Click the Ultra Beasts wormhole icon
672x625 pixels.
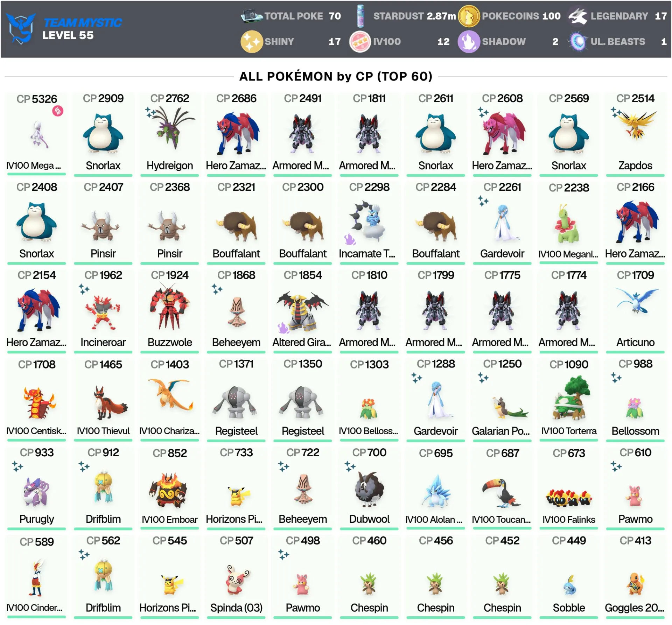(x=578, y=42)
